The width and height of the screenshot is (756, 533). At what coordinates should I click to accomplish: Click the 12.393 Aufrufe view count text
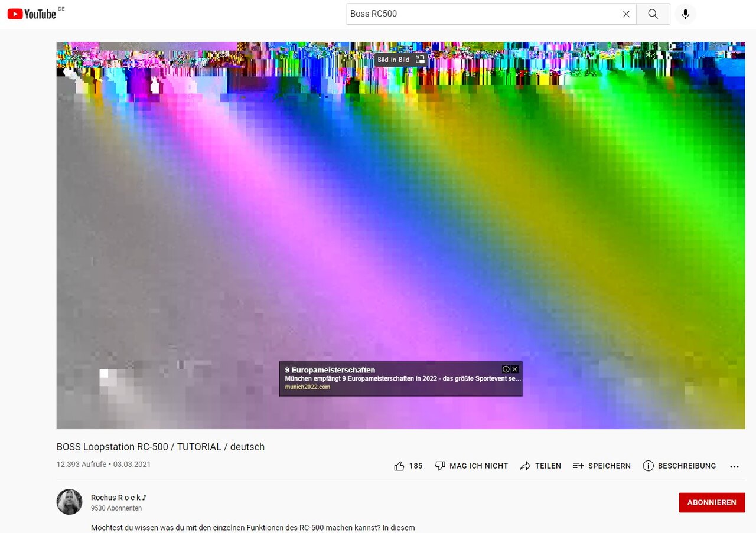(82, 465)
